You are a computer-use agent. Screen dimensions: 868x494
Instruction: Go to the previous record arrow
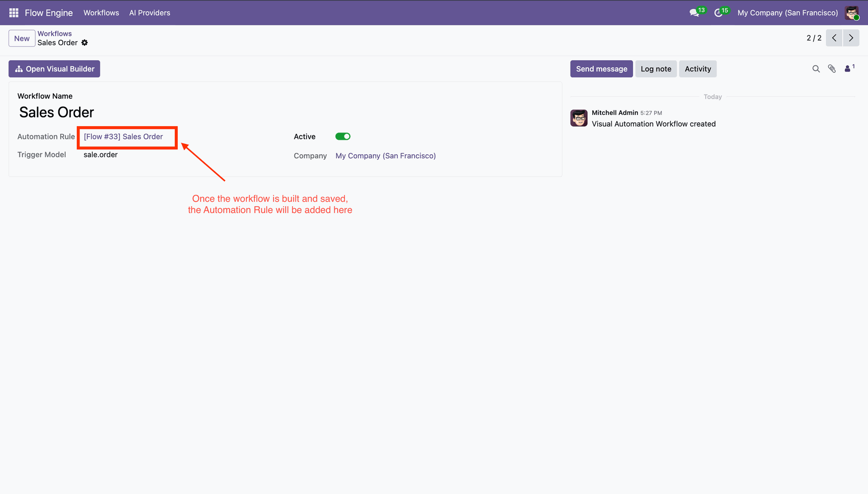[x=834, y=38]
